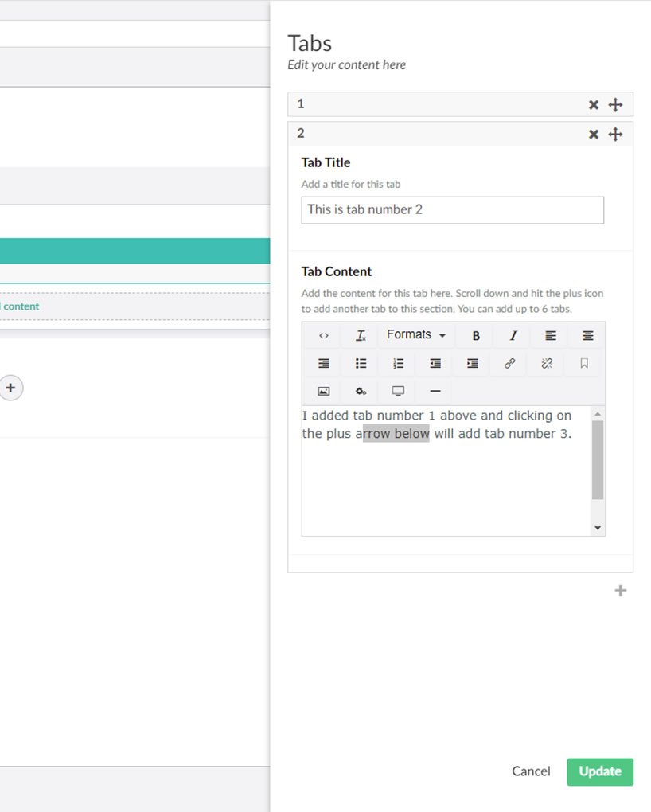Insert a horizontal line

pos(435,391)
